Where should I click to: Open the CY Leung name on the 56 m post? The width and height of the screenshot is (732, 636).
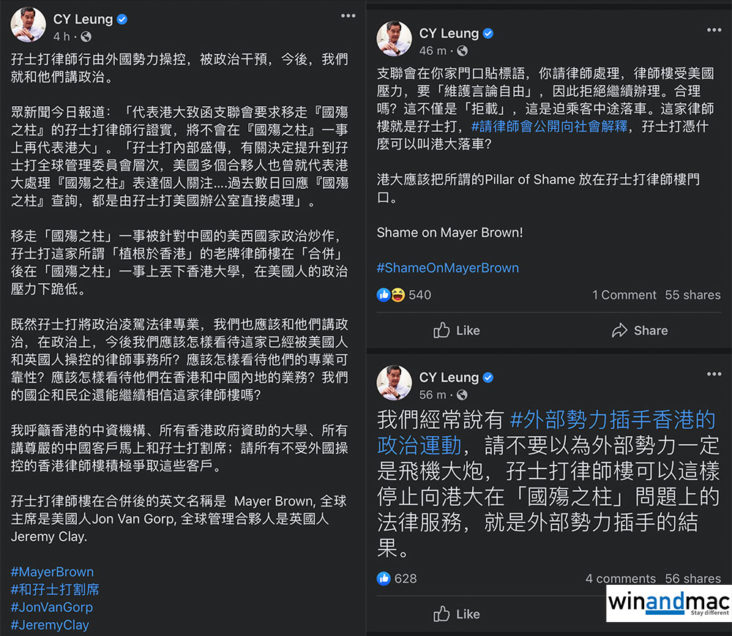[x=449, y=377]
